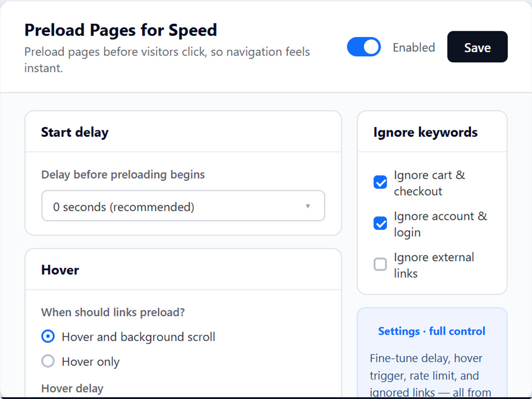Image resolution: width=532 pixels, height=399 pixels.
Task: Turn off the Enabled toggle switch
Action: (x=364, y=47)
